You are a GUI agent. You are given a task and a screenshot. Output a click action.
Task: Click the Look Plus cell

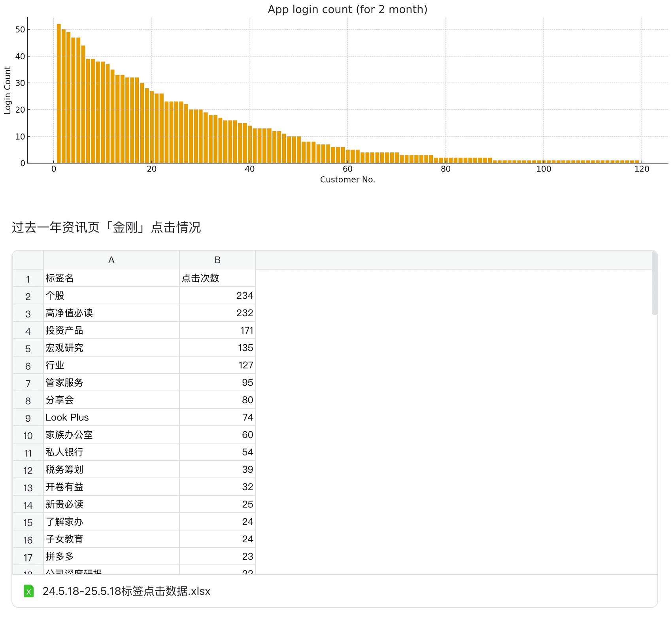click(x=111, y=417)
